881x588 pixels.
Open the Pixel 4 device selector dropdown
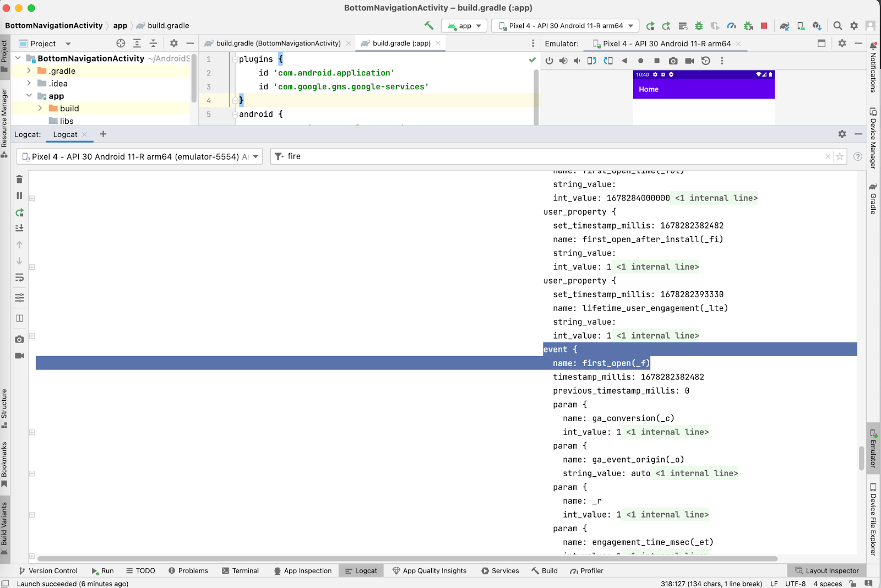pyautogui.click(x=565, y=26)
